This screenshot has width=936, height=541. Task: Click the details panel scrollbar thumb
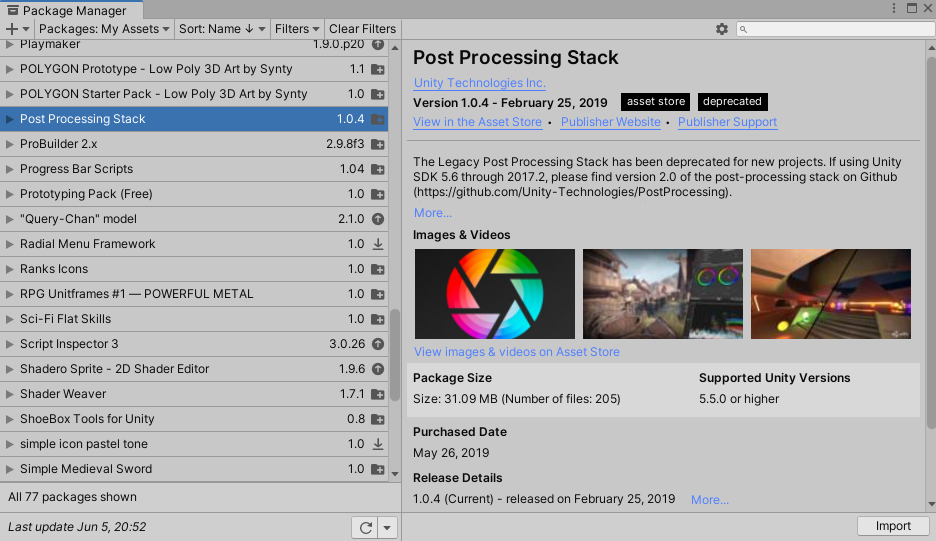(931, 243)
